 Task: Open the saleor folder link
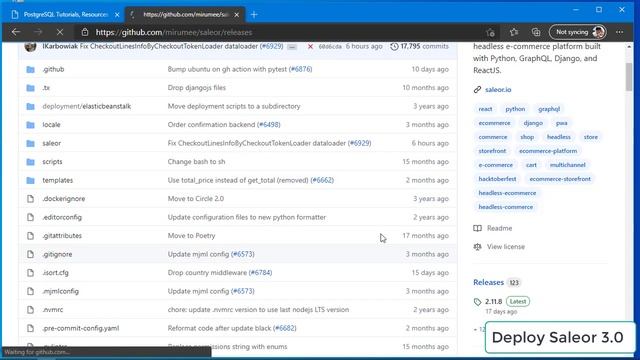tap(51, 143)
